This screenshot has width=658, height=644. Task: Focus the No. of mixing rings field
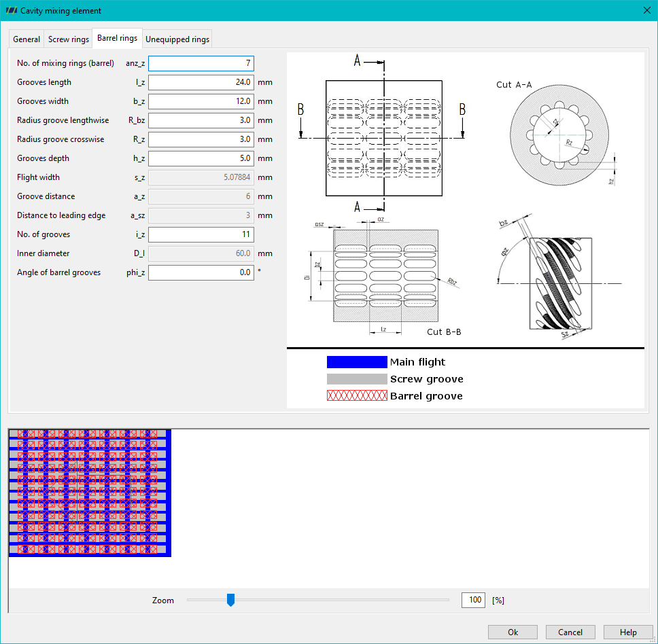(x=201, y=63)
